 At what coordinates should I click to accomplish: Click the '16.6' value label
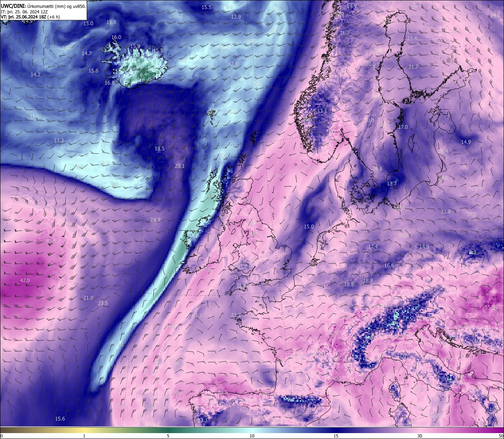[x=389, y=265]
